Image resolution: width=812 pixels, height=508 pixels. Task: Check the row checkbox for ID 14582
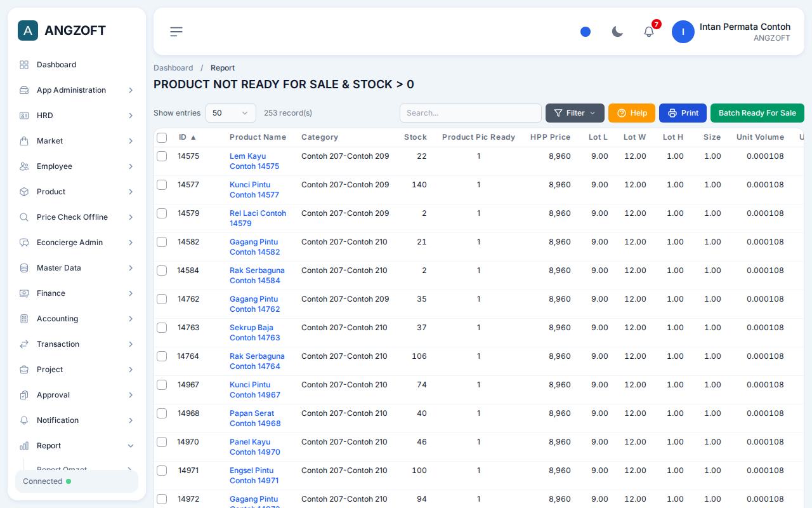point(162,242)
